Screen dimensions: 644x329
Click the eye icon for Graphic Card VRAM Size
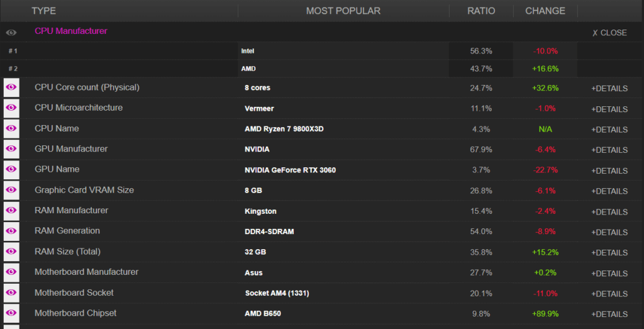coord(11,190)
